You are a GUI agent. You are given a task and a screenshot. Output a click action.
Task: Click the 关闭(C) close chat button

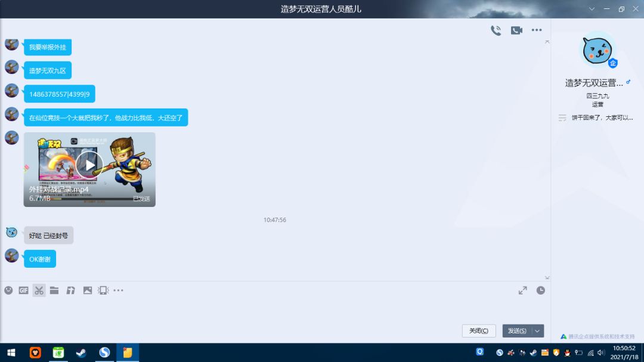479,331
